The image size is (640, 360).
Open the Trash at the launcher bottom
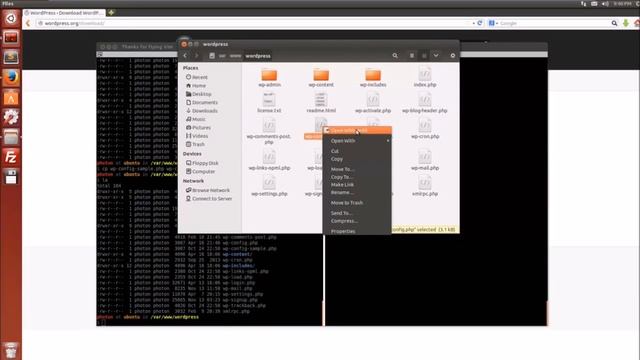tap(11, 350)
